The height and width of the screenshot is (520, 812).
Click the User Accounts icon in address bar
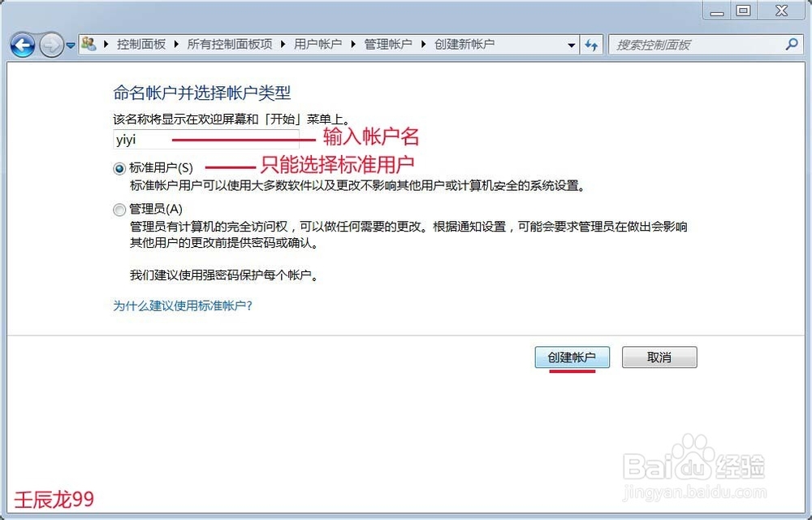click(x=89, y=45)
